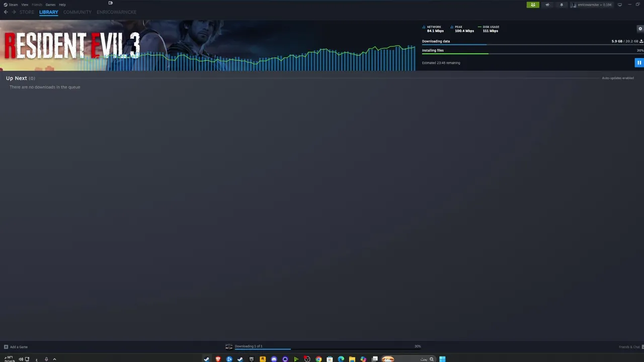Click the 5.9 GB / 20.2 GB size
Image resolution: width=644 pixels, height=362 pixels.
(x=625, y=41)
